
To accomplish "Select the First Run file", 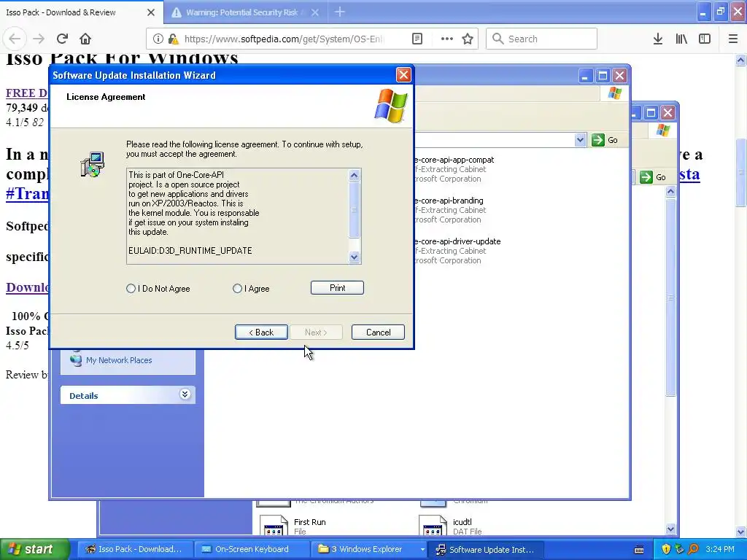I will pos(309,522).
